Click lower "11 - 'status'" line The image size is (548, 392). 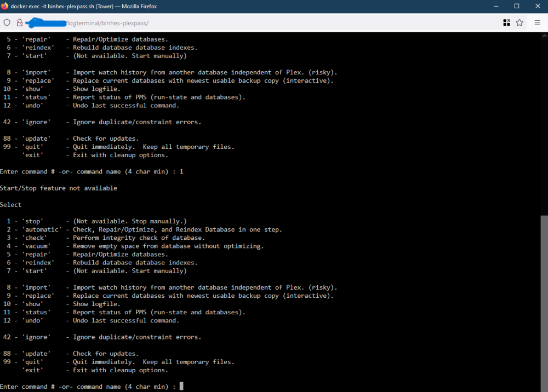click(x=124, y=312)
